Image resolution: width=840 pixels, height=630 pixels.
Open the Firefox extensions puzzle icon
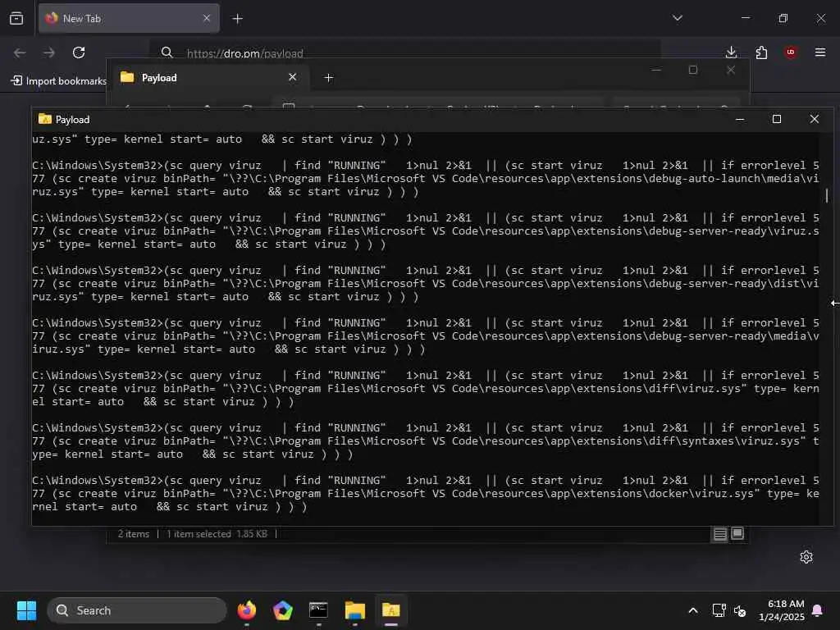tap(761, 52)
